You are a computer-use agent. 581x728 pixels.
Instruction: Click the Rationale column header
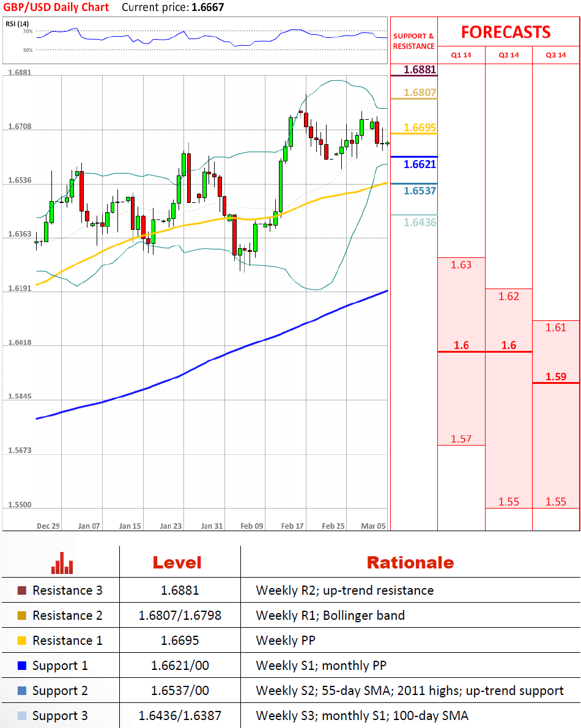pyautogui.click(x=410, y=563)
